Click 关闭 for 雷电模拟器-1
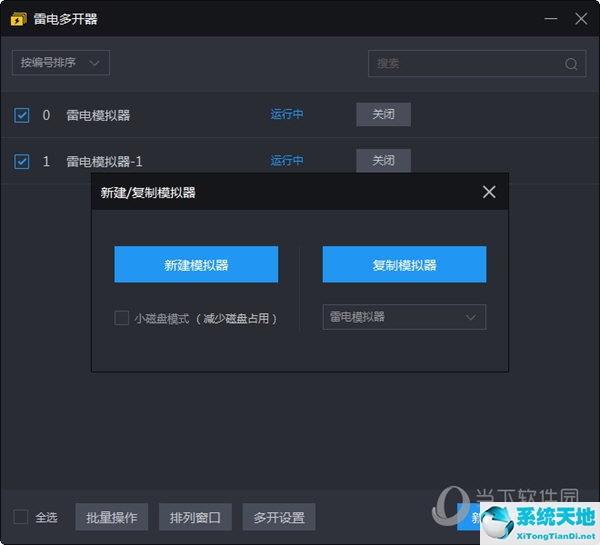The image size is (600, 545). (x=383, y=160)
